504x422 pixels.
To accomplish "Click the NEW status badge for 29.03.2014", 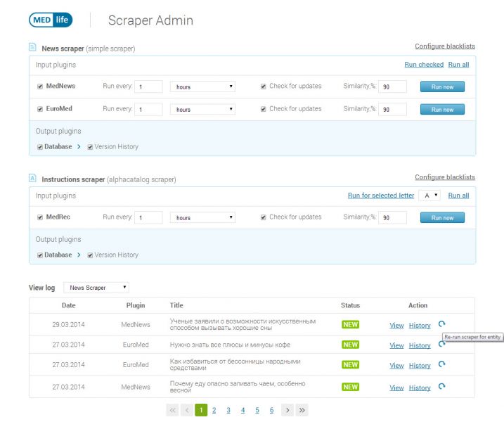I will click(x=350, y=324).
